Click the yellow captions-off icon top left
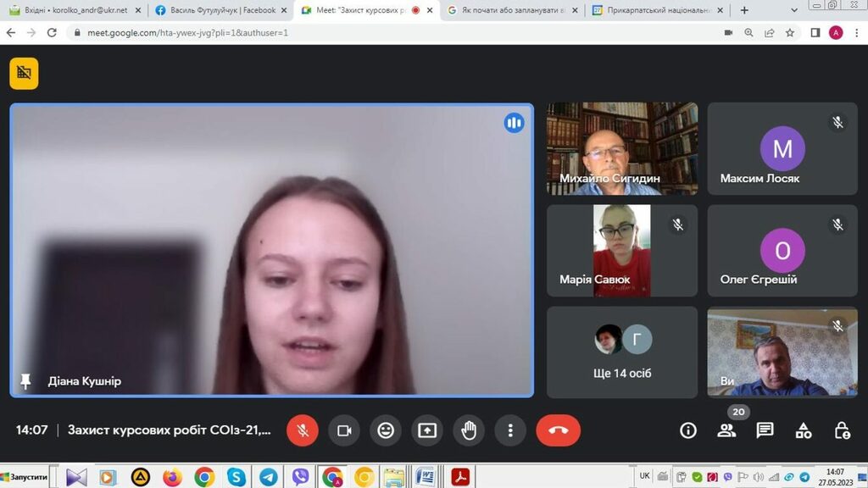Screen dimensions: 868x488 24,74
